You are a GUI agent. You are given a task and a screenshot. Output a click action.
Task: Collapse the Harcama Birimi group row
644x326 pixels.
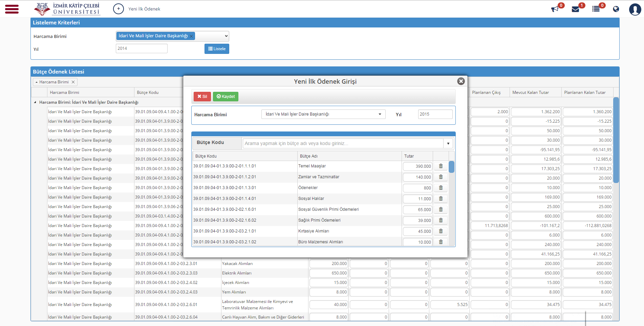pyautogui.click(x=35, y=102)
